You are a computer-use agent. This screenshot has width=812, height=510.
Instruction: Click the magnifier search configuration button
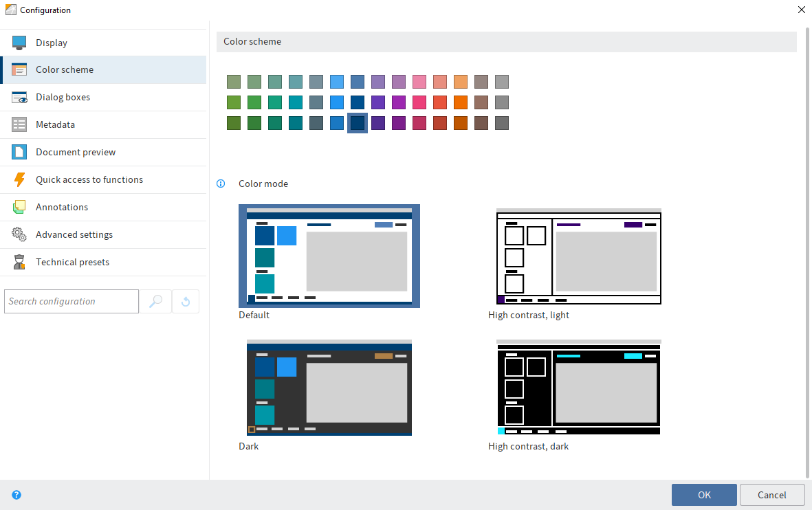coord(155,301)
